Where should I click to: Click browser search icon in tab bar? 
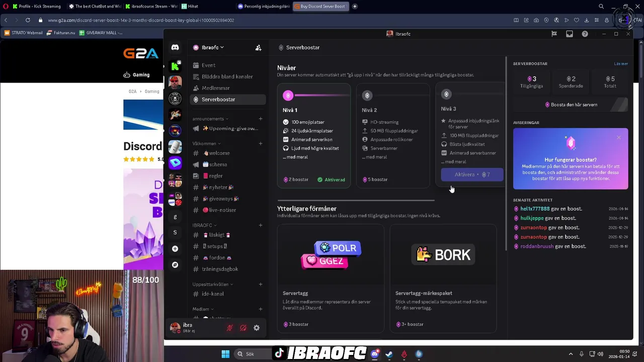(601, 7)
